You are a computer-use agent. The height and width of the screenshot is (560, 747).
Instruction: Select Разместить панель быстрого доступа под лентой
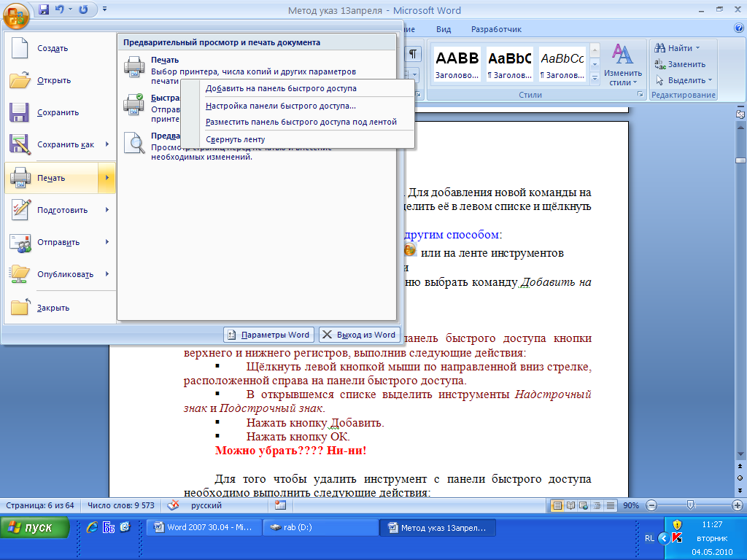(x=298, y=122)
